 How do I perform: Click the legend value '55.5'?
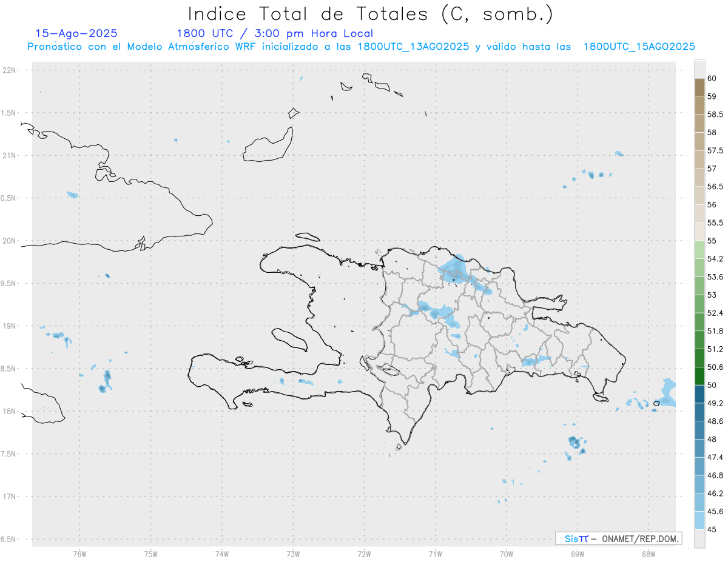[x=715, y=222]
